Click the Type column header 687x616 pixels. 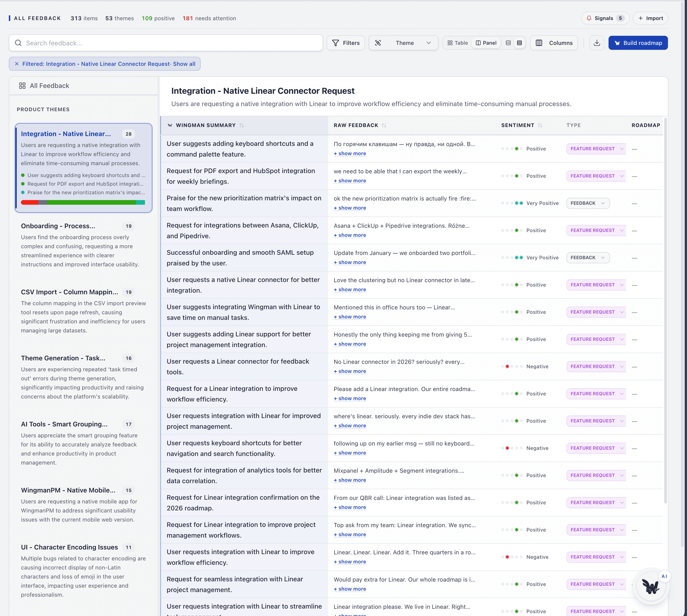click(574, 126)
